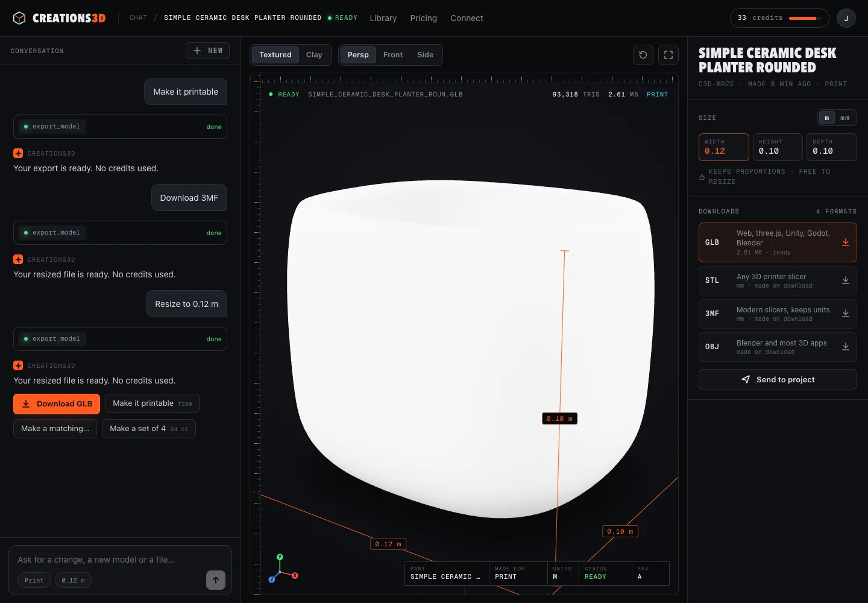Screen dimensions: 868x603
Task: Click the Print chip in prompt box
Action: pyautogui.click(x=34, y=580)
